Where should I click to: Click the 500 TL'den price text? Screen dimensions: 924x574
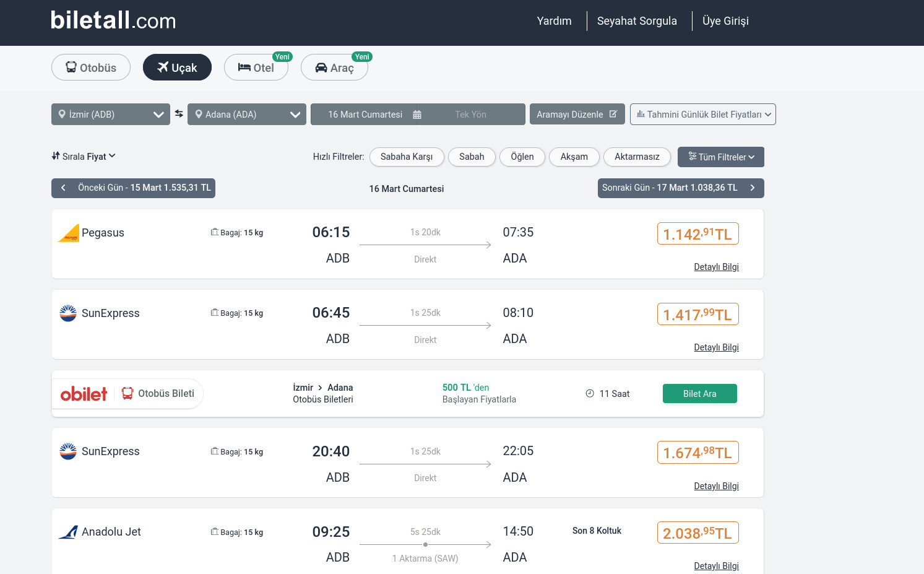[465, 388]
